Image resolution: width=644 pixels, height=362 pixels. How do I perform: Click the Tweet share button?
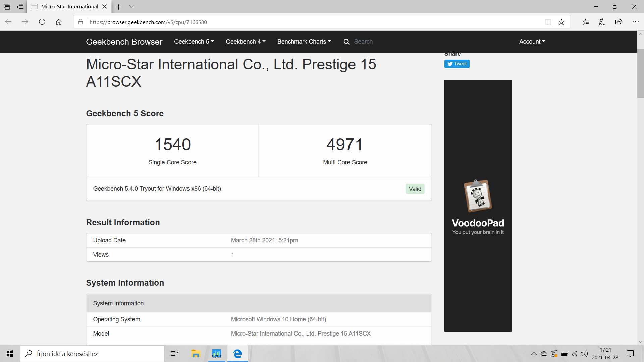[457, 64]
